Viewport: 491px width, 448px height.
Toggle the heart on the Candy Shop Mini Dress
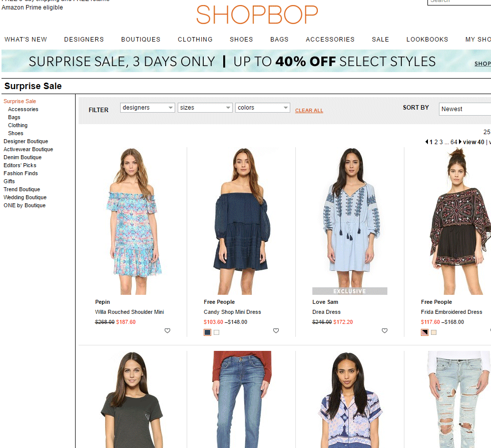pyautogui.click(x=276, y=331)
